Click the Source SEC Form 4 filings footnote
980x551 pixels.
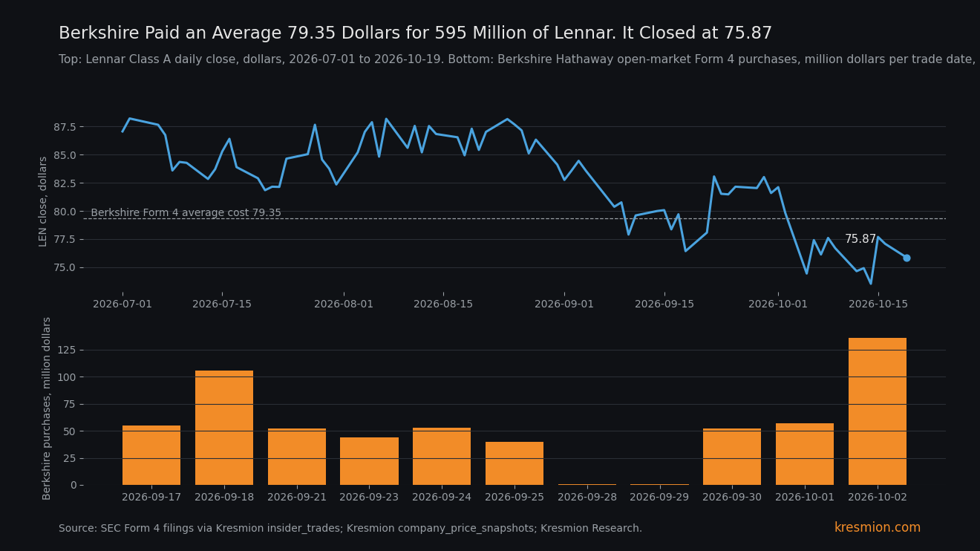point(350,529)
